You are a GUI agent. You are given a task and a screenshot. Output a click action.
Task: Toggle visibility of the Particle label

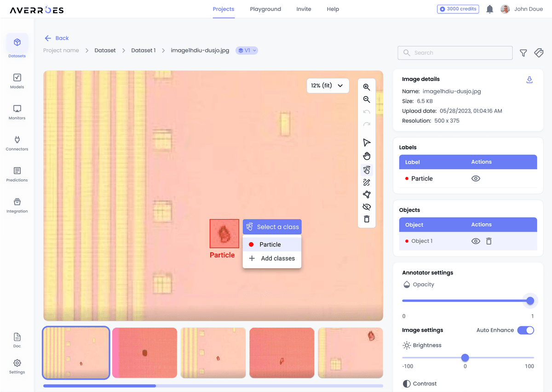coord(476,178)
